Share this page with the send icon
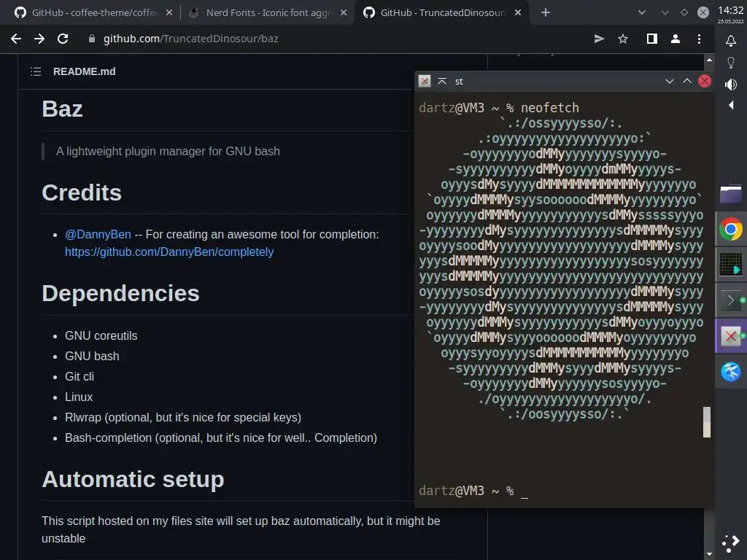The height and width of the screenshot is (560, 747). (x=600, y=39)
